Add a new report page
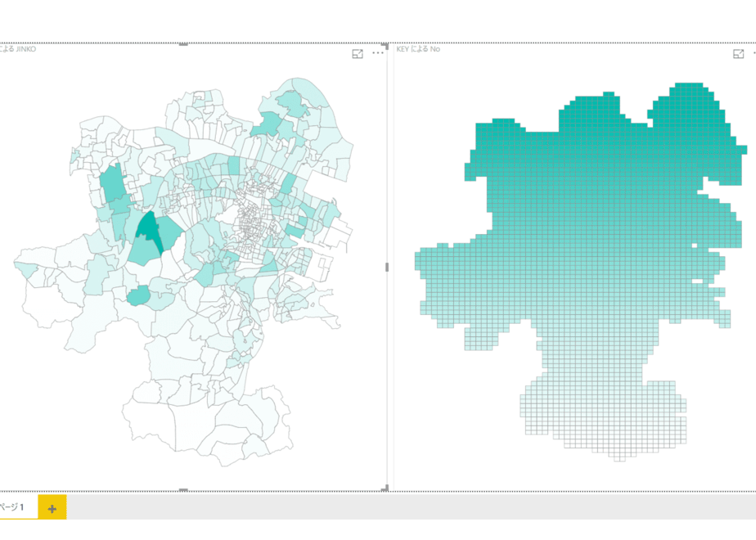756x540 pixels. pyautogui.click(x=52, y=508)
